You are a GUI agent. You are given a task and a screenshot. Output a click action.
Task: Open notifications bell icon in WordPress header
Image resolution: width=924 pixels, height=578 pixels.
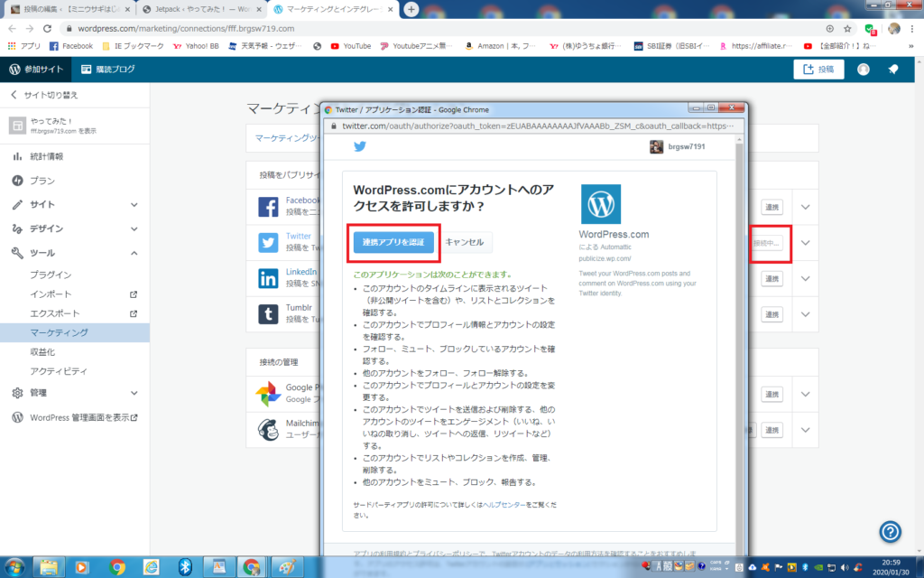893,70
